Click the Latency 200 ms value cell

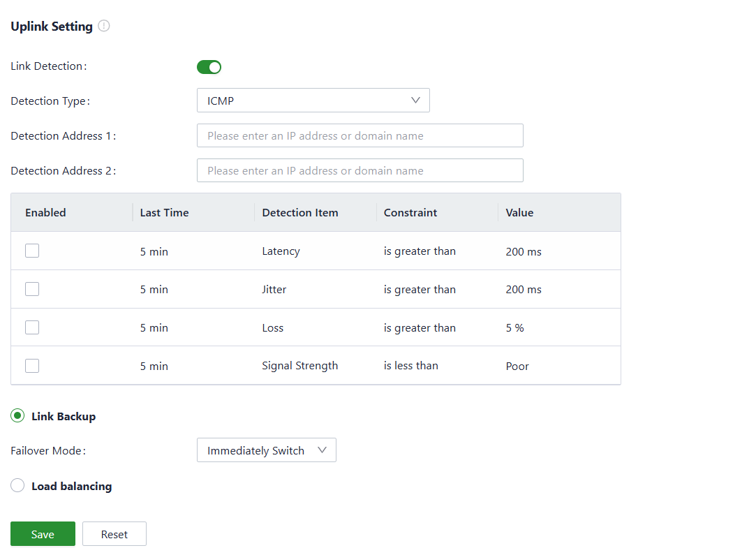(x=524, y=251)
